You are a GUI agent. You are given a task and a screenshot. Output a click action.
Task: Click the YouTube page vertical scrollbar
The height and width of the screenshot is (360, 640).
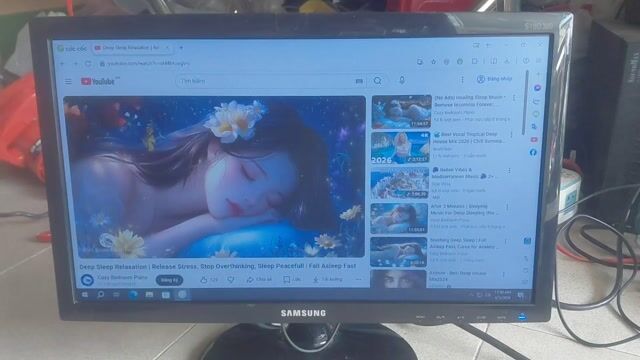coord(525,102)
